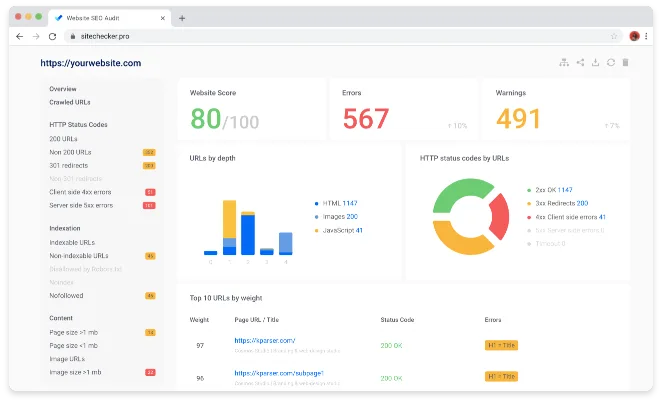Image resolution: width=662 pixels, height=403 pixels.
Task: Reload the page with the refresh icon
Action: coord(52,36)
